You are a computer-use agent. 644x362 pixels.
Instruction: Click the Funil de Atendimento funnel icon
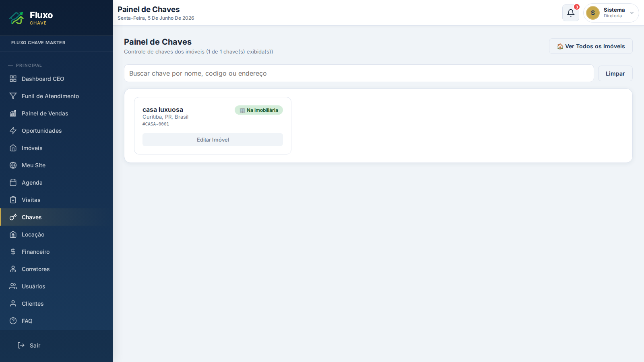coord(13,96)
